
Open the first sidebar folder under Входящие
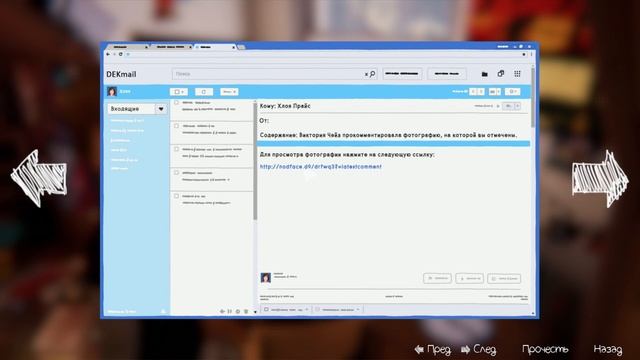[127, 121]
